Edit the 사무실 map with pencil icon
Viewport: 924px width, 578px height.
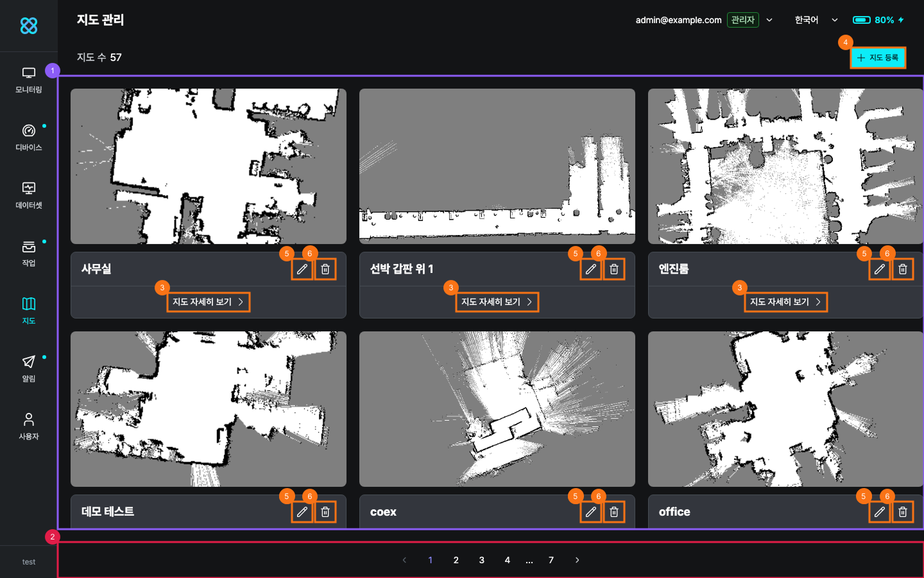click(x=302, y=269)
